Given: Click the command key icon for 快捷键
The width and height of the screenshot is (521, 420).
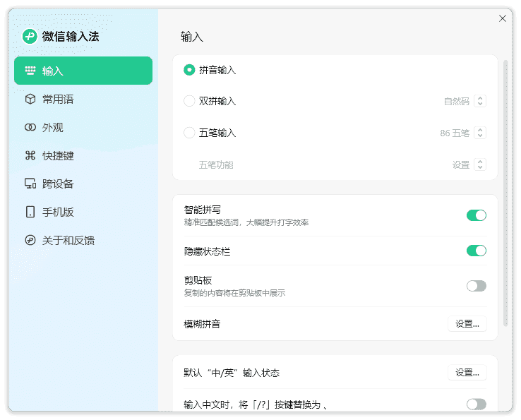Looking at the screenshot, I should [x=30, y=156].
